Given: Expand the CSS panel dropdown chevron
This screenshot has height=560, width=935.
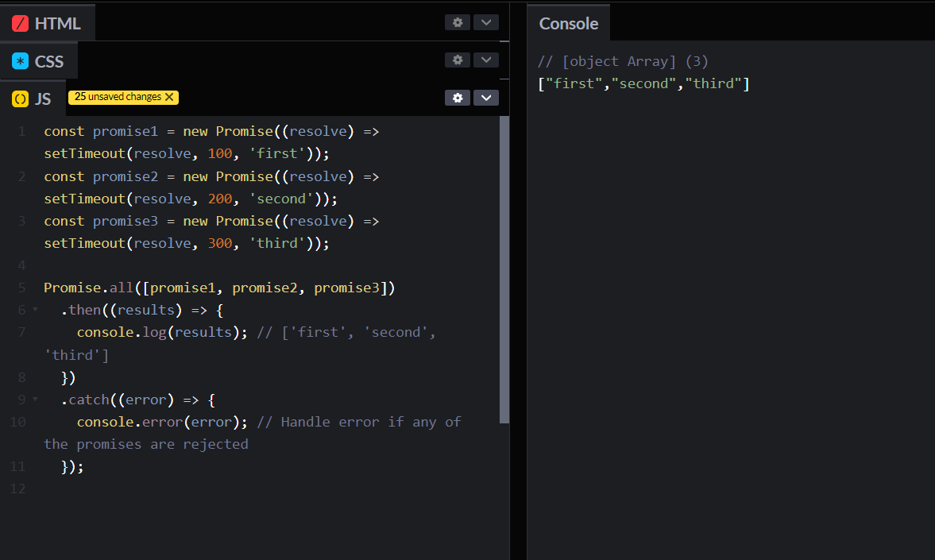Looking at the screenshot, I should [x=485, y=60].
